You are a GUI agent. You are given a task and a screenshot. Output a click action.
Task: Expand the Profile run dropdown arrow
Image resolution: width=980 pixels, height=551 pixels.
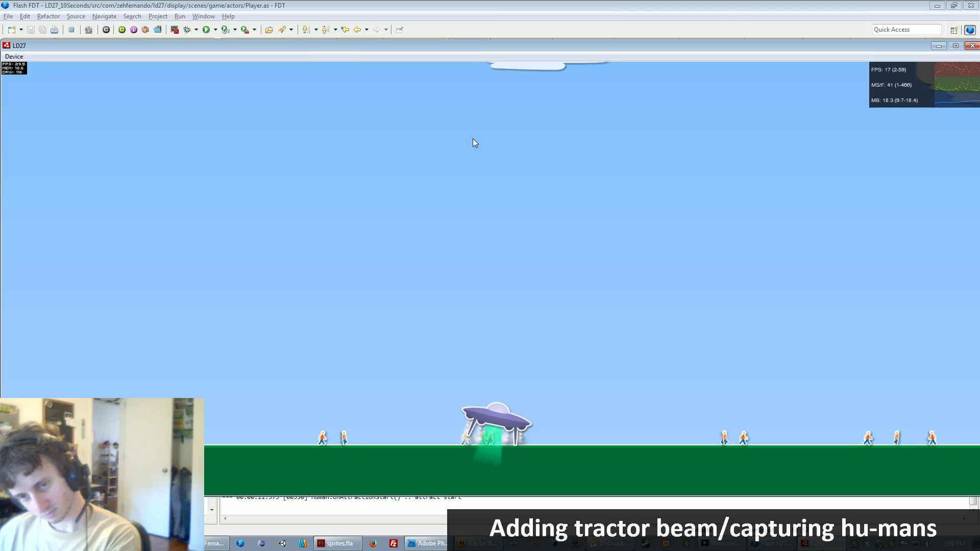pyautogui.click(x=235, y=30)
